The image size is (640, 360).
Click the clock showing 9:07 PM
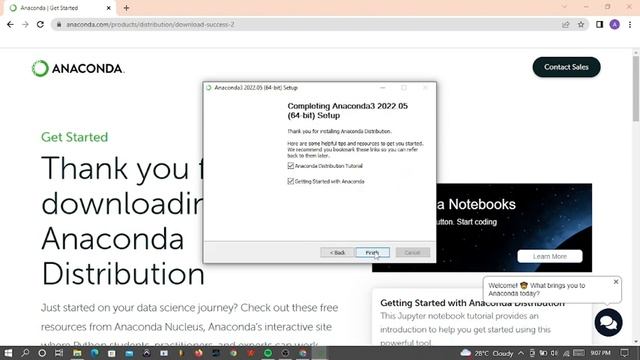[600, 353]
